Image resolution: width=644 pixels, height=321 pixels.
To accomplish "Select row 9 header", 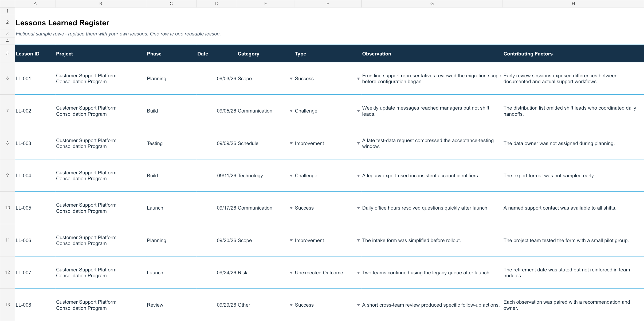I will point(7,175).
